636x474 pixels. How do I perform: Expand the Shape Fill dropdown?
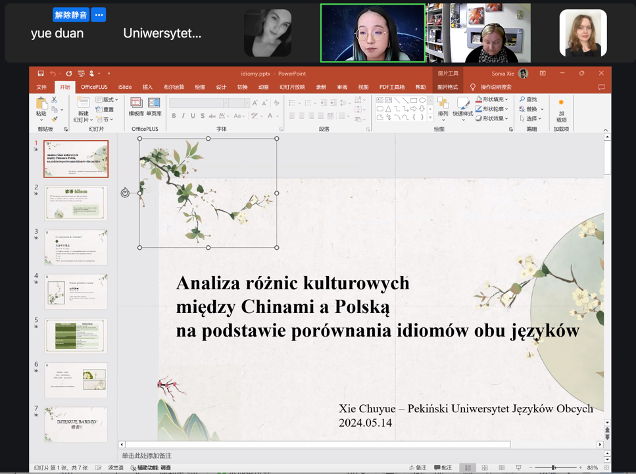(x=497, y=99)
